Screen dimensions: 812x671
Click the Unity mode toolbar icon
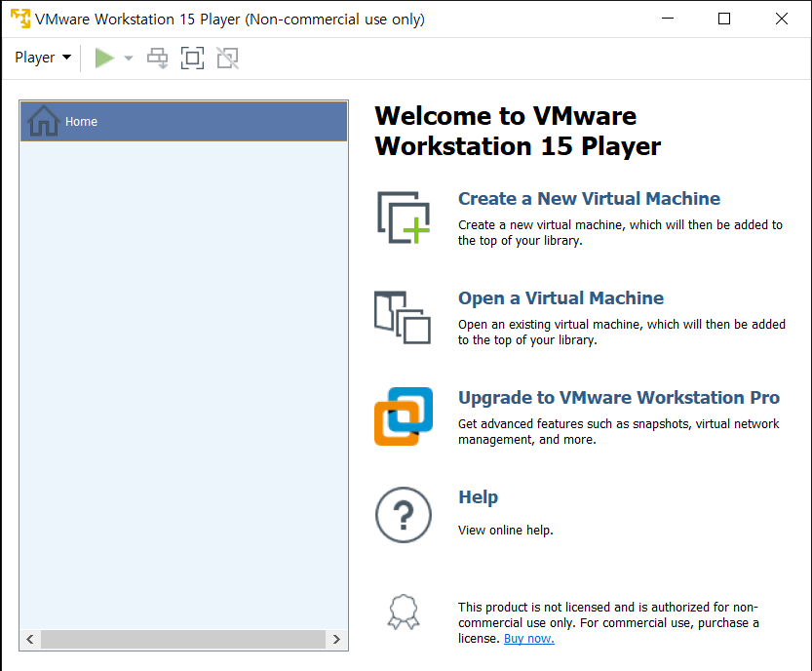[x=227, y=59]
